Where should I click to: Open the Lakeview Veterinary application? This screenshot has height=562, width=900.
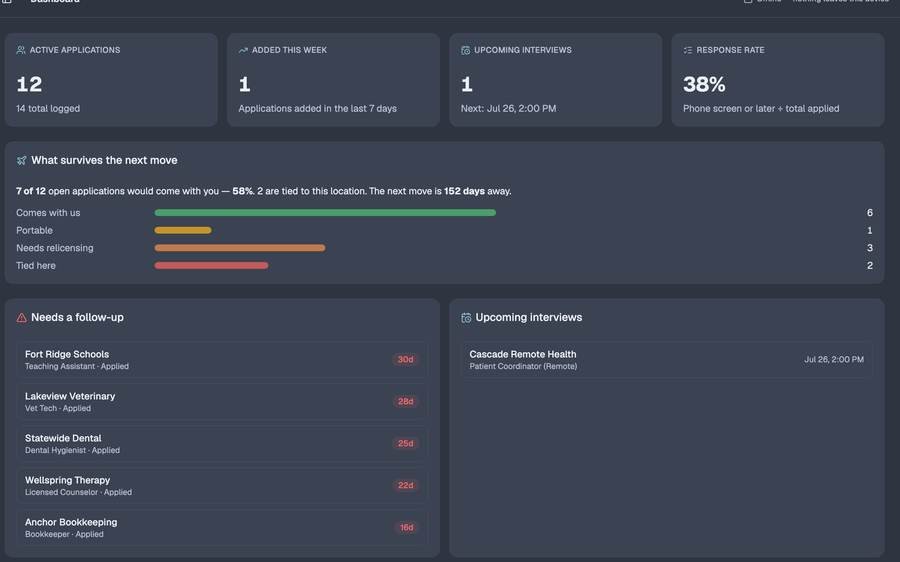(x=222, y=402)
